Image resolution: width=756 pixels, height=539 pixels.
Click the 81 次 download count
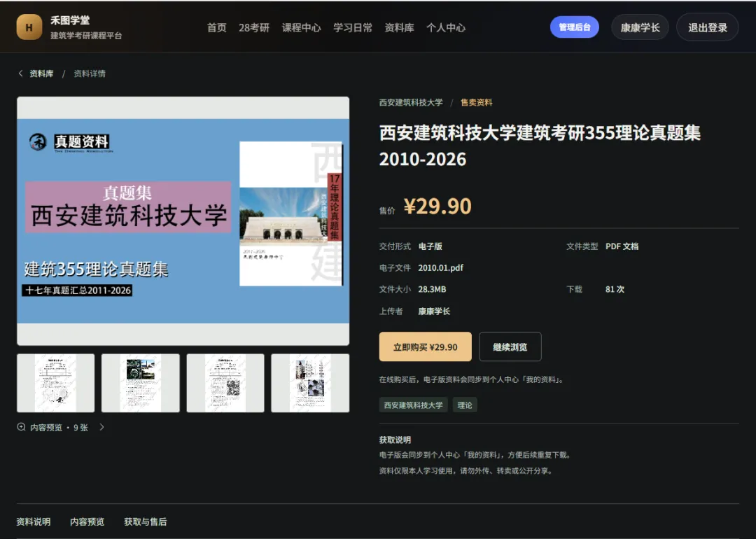point(615,289)
